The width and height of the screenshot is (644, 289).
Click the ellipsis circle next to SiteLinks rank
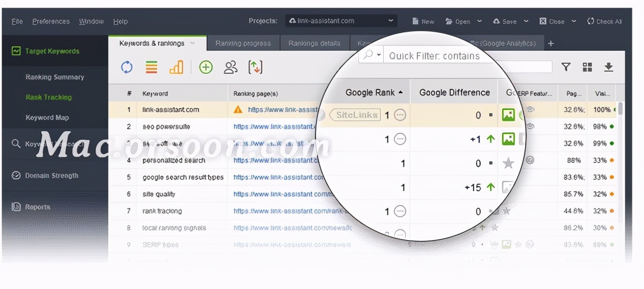400,115
